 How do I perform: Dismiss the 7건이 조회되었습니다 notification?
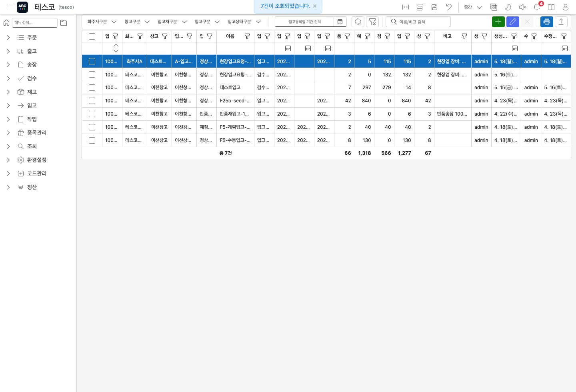click(315, 6)
